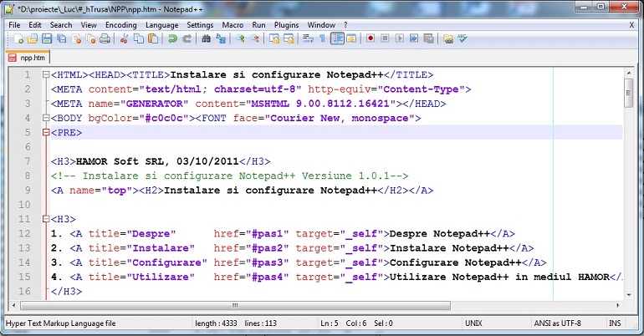Paste clipboard with the Paste icon
Viewport: 644px width, 336px height.
point(153,38)
